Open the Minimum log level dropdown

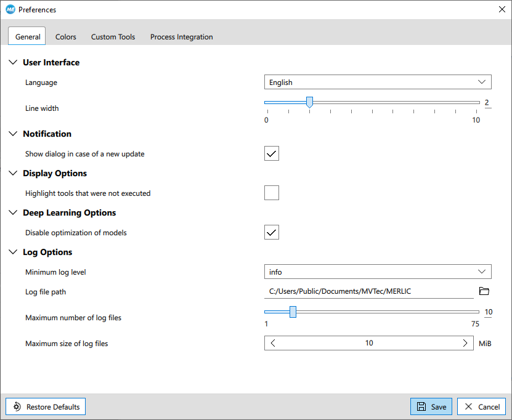click(378, 272)
